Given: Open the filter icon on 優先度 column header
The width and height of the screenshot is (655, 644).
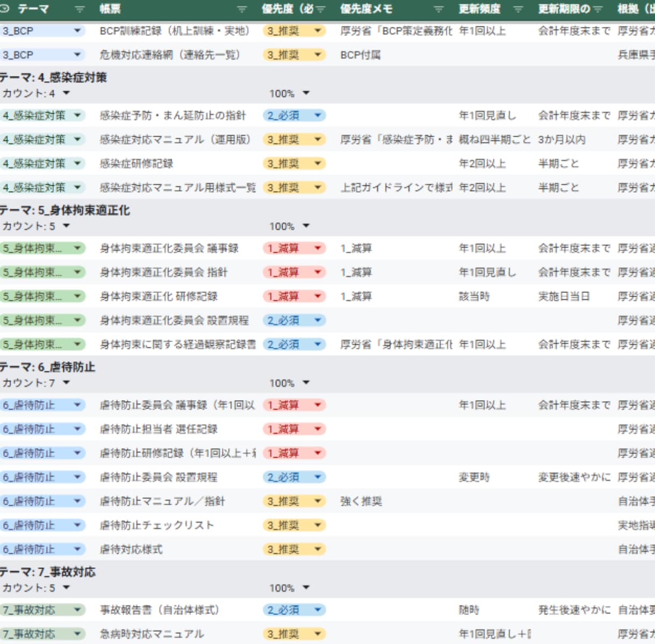Looking at the screenshot, I should click(x=321, y=9).
